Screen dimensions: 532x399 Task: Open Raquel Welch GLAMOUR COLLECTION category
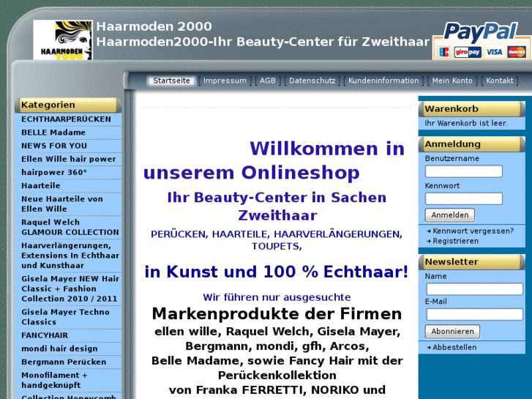(68, 227)
